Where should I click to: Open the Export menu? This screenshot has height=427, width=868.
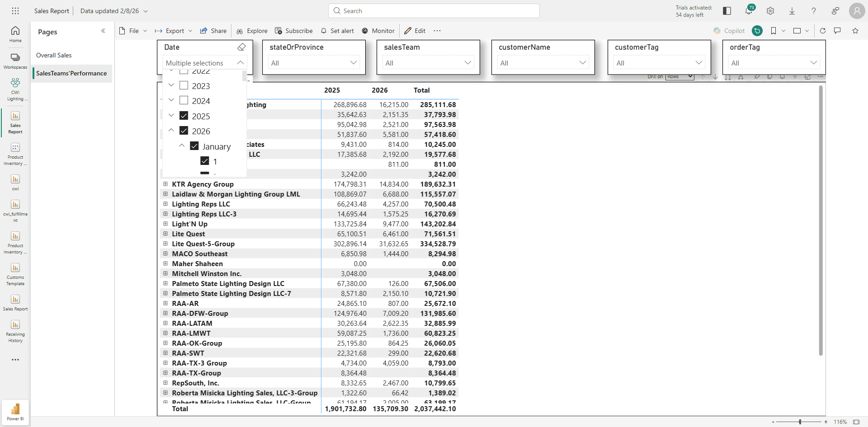[x=174, y=31]
